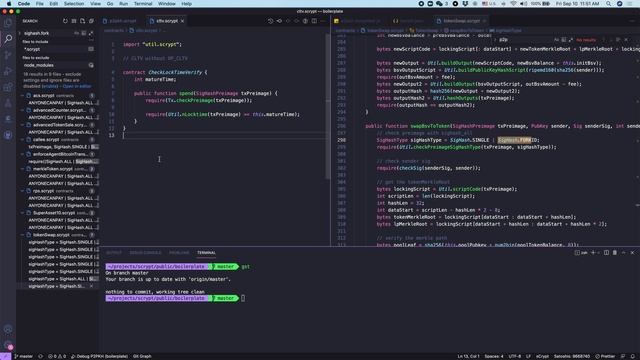
Task: Click the master branch in status bar
Action: pyautogui.click(x=24, y=356)
